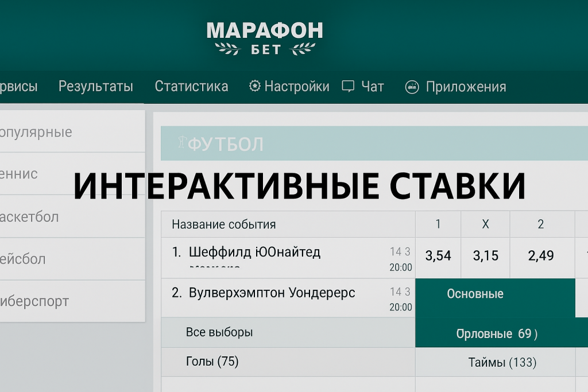
Task: Expand the ФУТБОЛ section header
Action: pos(226,144)
